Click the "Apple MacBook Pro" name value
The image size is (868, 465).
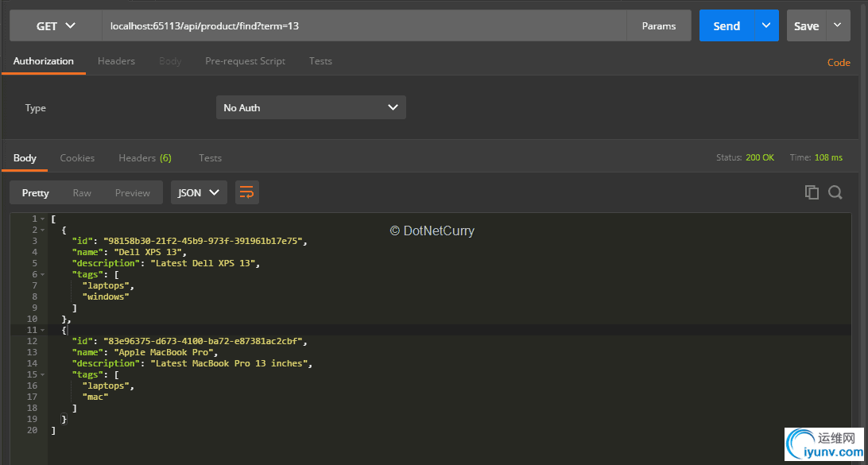click(x=164, y=352)
